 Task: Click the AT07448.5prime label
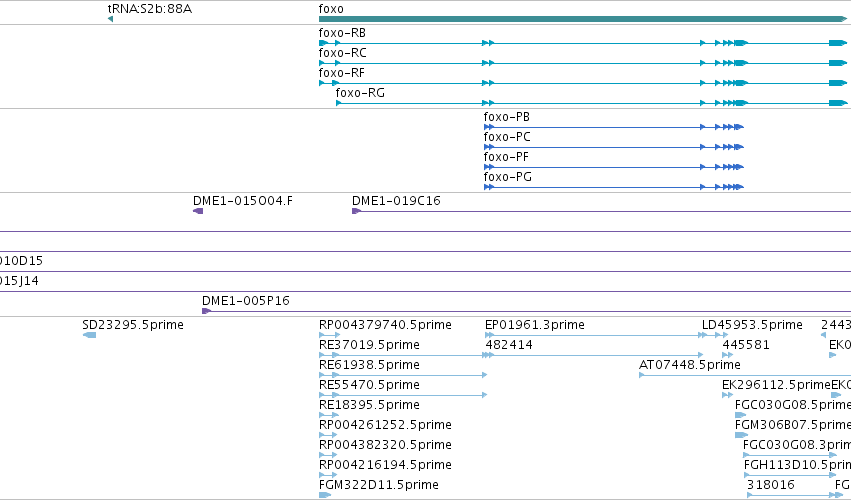[x=690, y=365]
